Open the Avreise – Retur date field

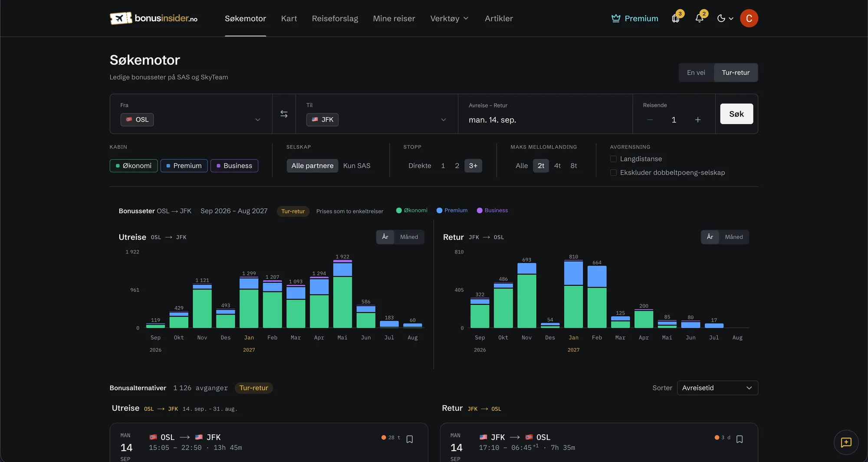pos(545,114)
